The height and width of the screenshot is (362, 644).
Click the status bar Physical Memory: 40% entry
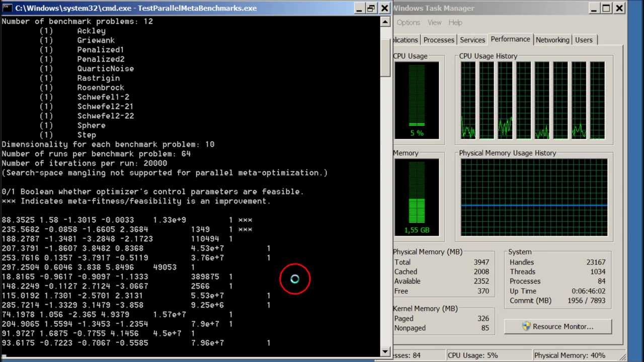(570, 355)
